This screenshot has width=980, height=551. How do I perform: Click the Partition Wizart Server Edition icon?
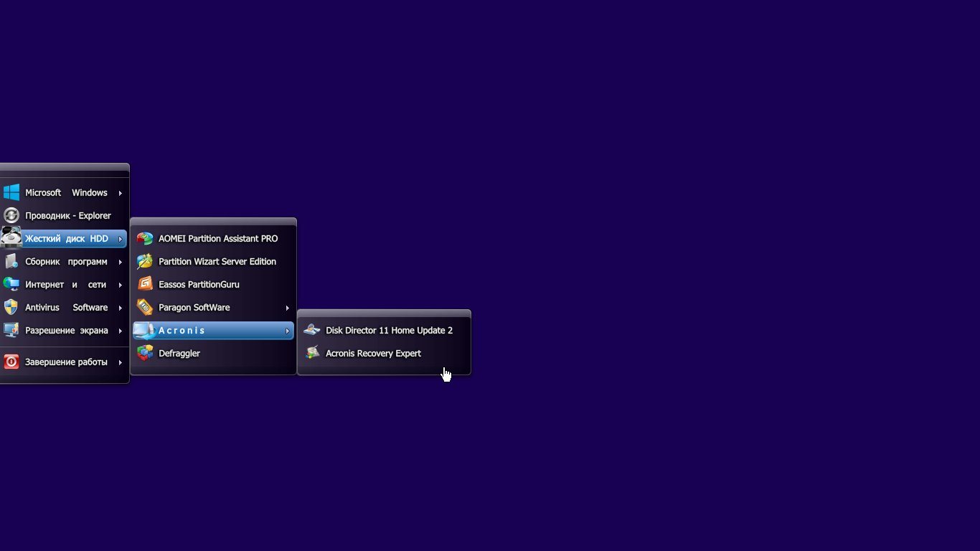[x=145, y=261]
